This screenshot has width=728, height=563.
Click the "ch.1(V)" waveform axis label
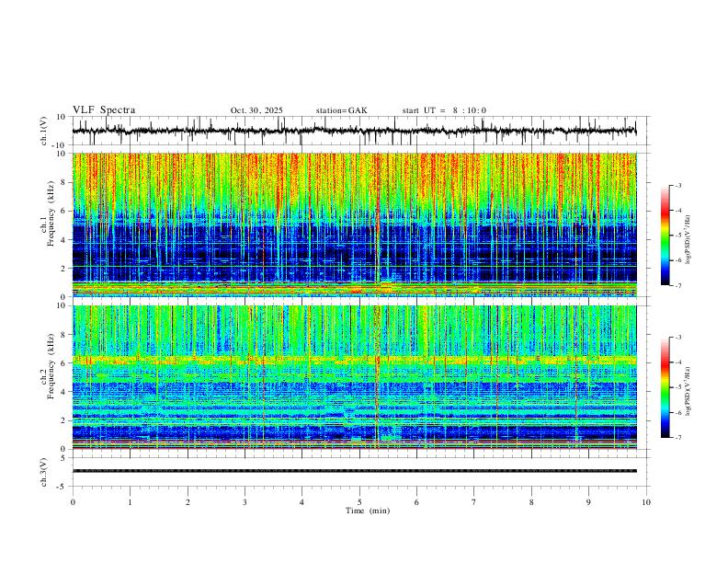click(x=44, y=131)
